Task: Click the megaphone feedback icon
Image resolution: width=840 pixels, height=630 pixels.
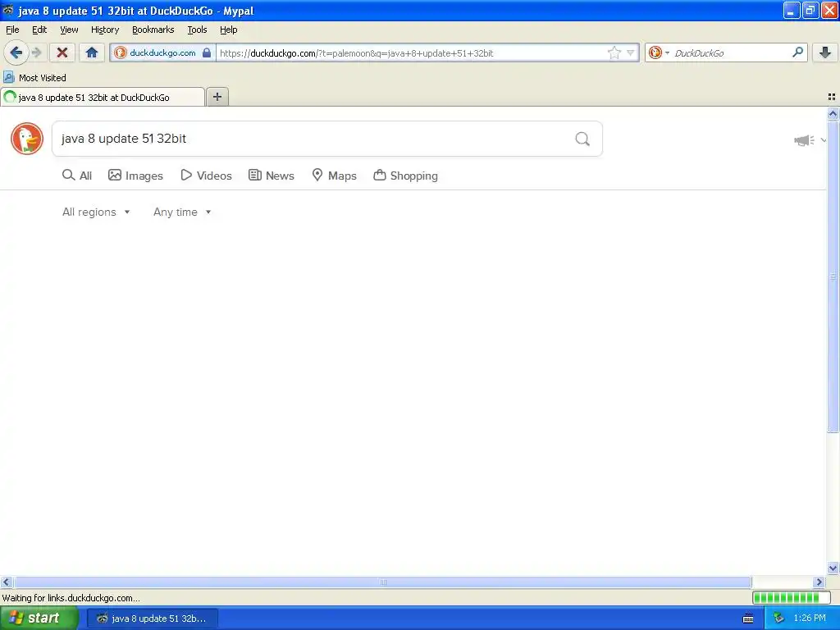Action: (x=804, y=140)
